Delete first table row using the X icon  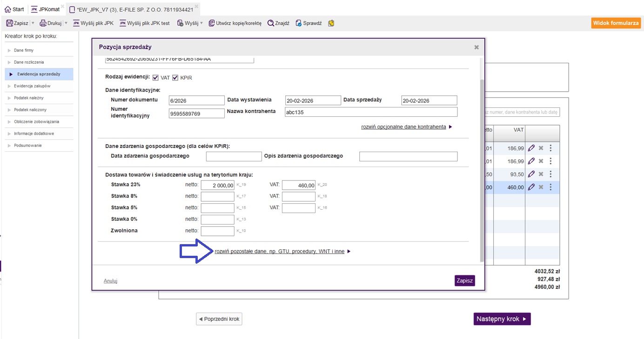point(541,148)
